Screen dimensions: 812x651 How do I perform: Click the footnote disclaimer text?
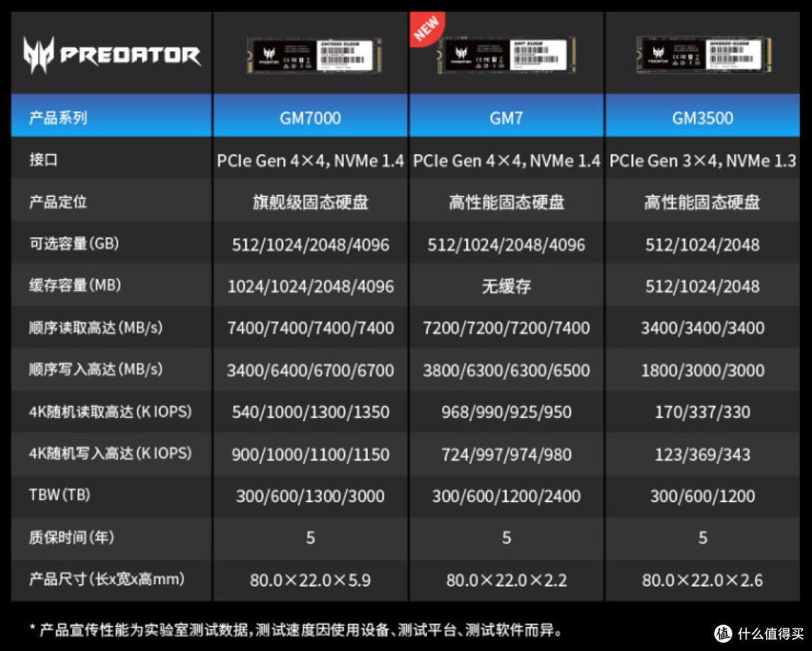[296, 630]
